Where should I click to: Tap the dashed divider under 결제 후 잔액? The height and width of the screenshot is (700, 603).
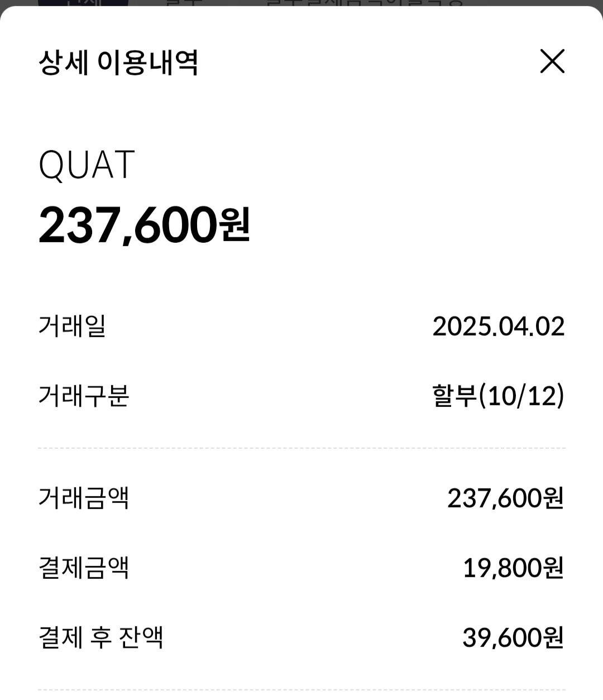(x=301, y=690)
